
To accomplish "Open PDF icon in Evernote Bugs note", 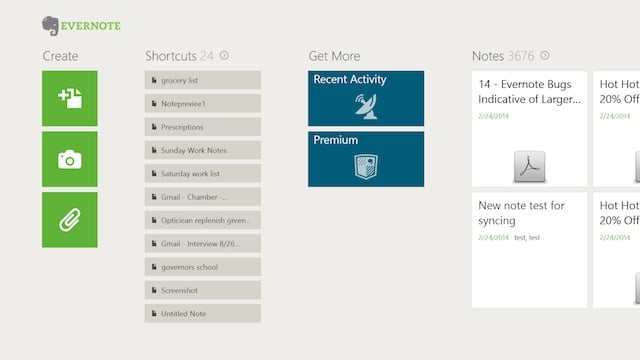I will pos(529,166).
